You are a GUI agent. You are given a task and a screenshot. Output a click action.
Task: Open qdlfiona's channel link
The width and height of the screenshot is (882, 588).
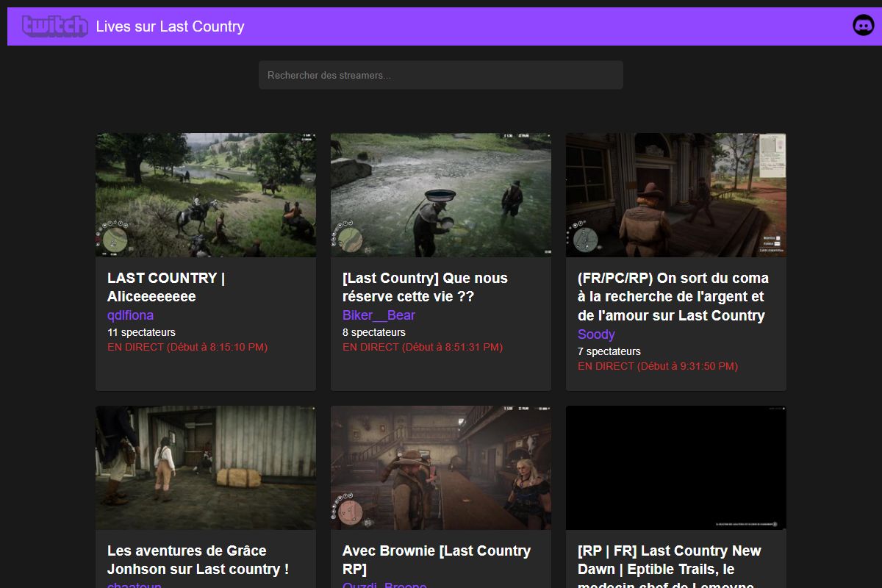point(130,315)
